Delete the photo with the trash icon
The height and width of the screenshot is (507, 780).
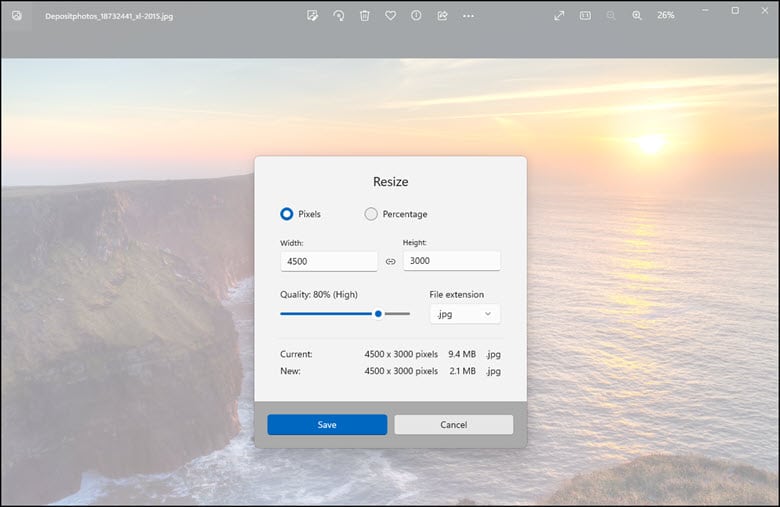pyautogui.click(x=365, y=15)
